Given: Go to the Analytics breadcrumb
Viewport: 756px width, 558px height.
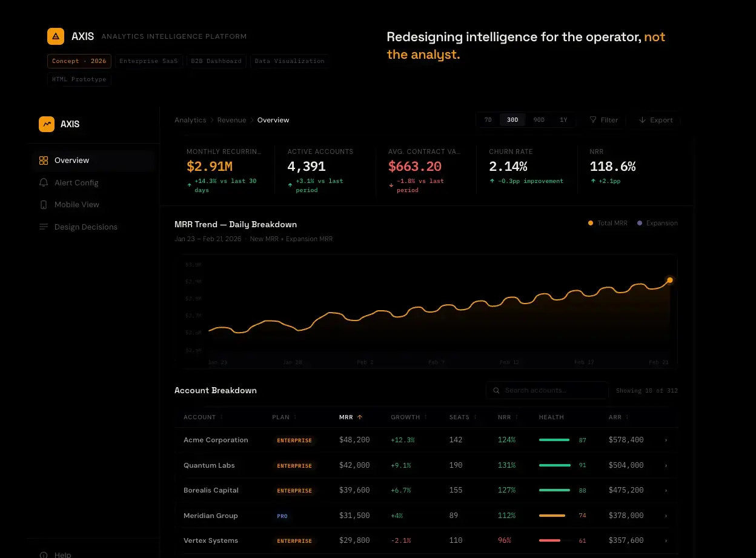Looking at the screenshot, I should click(190, 120).
